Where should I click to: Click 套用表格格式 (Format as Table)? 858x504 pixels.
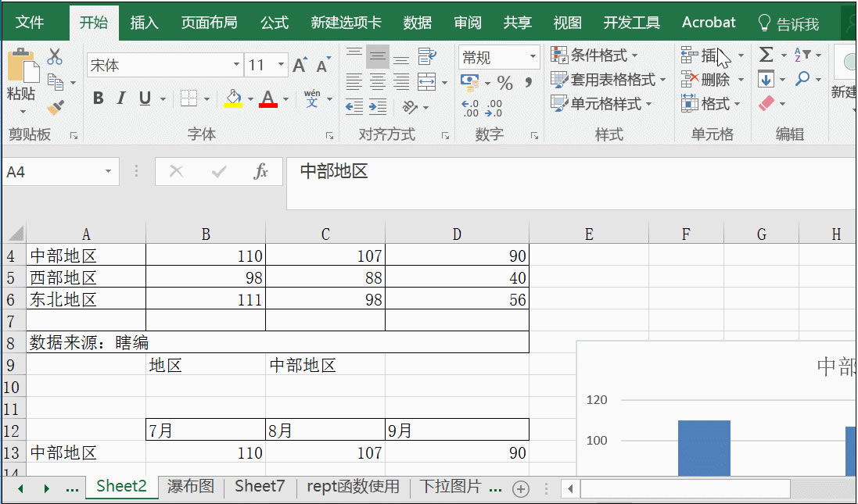coord(608,79)
